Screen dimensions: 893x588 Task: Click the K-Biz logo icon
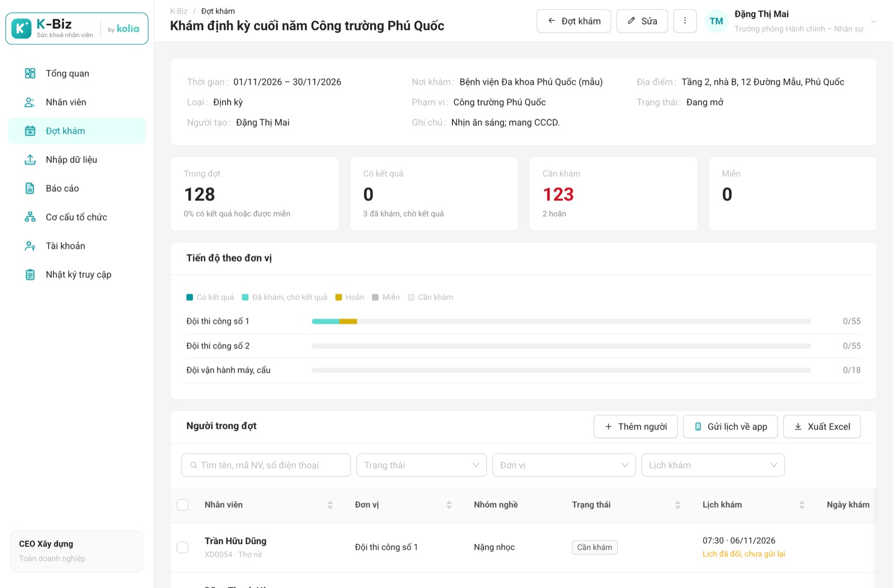click(x=21, y=28)
